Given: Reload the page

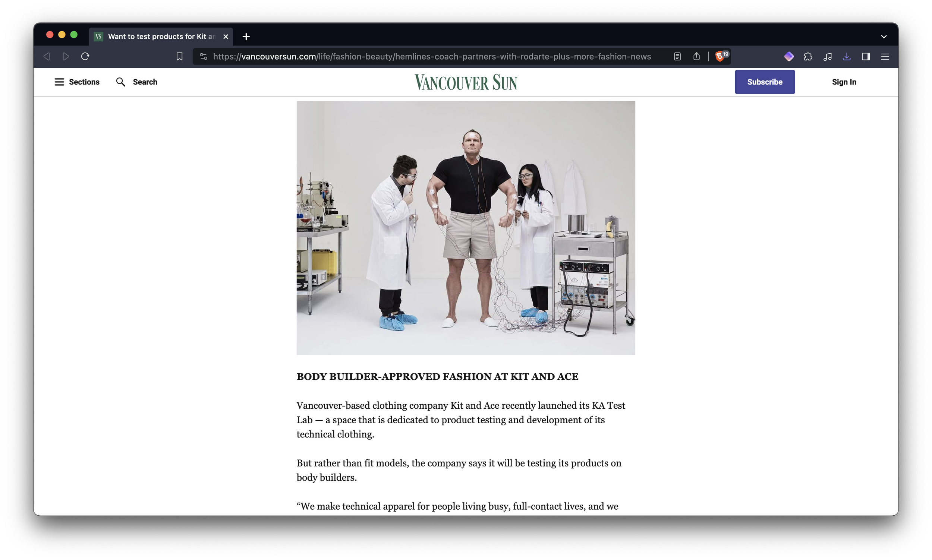Looking at the screenshot, I should [85, 57].
